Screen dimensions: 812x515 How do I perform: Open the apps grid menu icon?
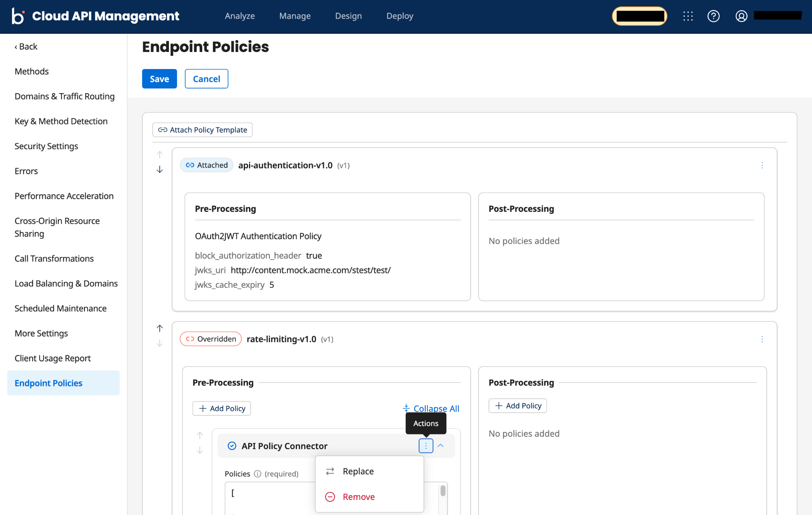click(x=688, y=16)
